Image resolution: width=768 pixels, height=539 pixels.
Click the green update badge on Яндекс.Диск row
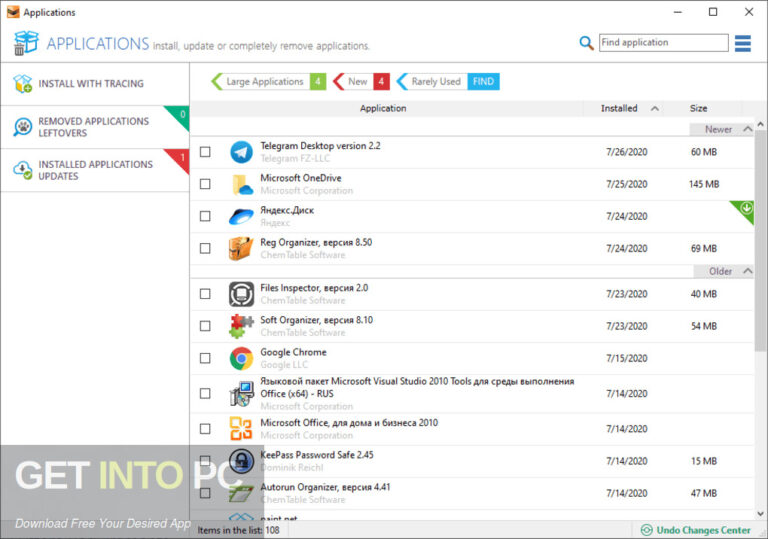(x=745, y=209)
